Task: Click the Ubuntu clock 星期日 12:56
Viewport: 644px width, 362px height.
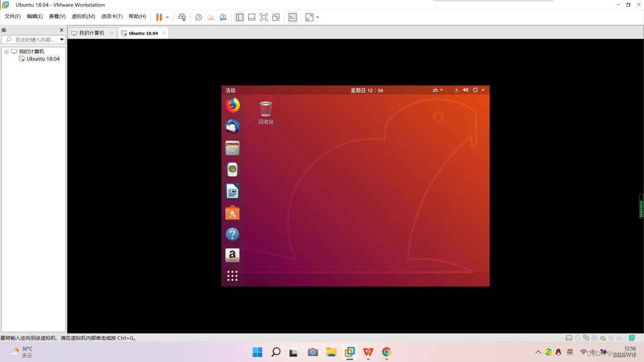Action: [367, 90]
